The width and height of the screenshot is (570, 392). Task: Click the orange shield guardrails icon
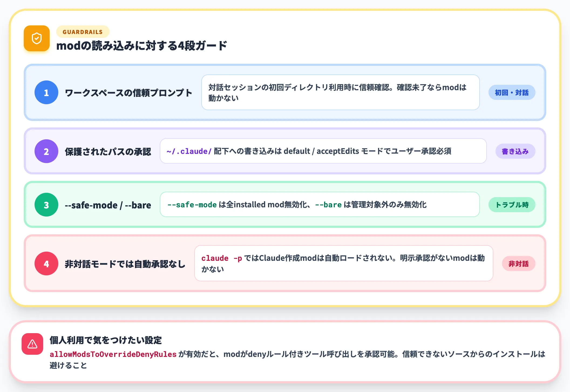click(37, 38)
